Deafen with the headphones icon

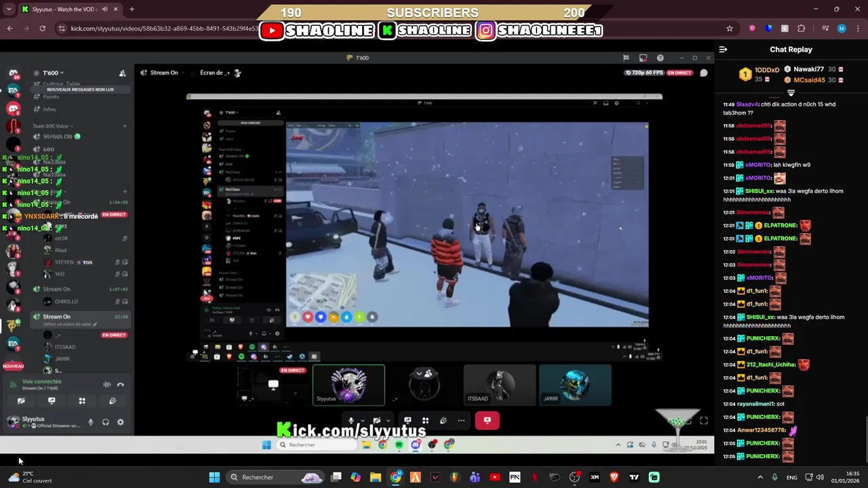[x=105, y=422]
